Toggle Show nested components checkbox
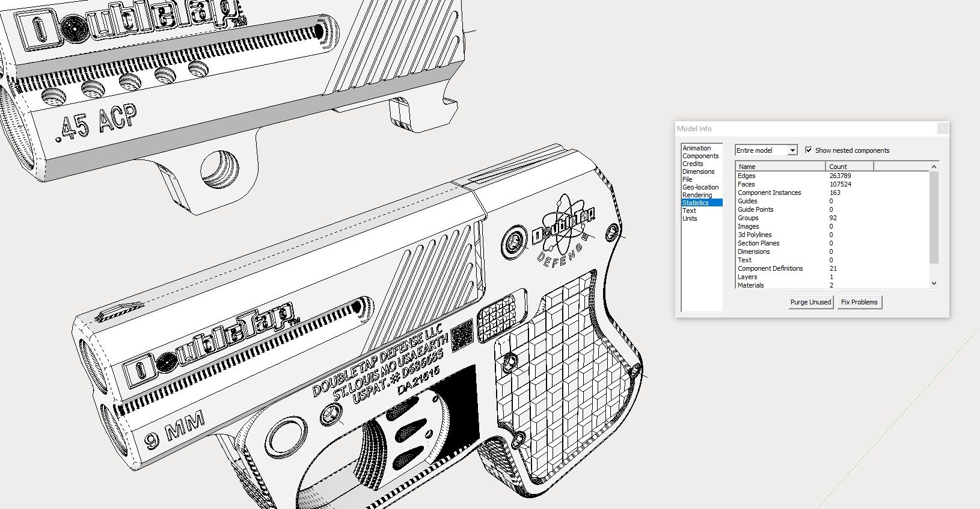Viewport: 980px width, 509px height. point(809,150)
